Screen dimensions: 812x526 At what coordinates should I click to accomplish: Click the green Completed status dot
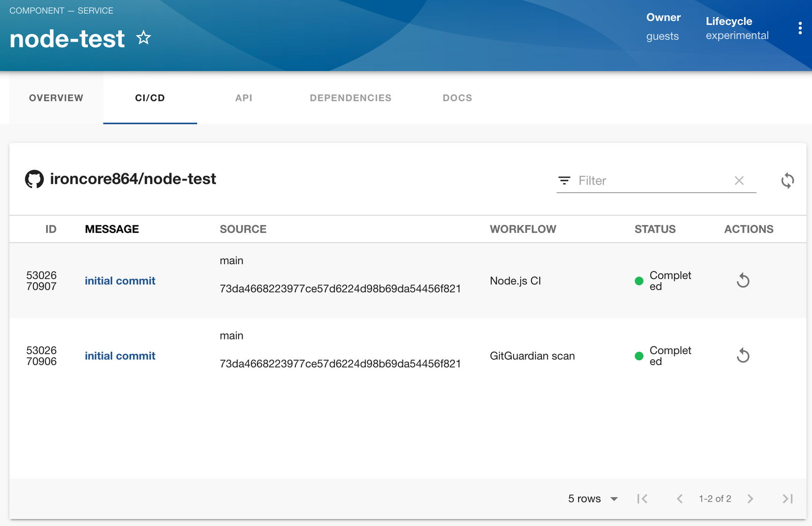pos(639,280)
